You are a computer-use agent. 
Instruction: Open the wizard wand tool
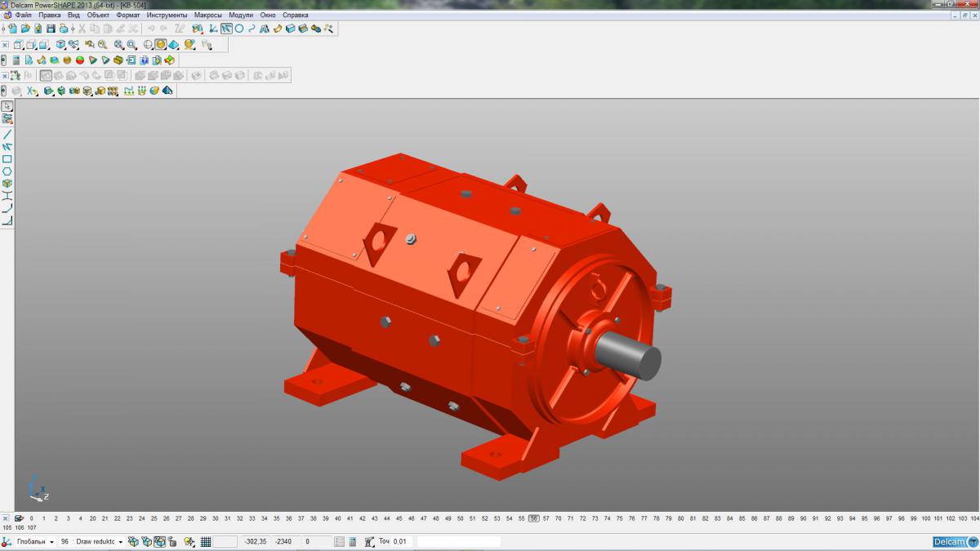coord(328,29)
